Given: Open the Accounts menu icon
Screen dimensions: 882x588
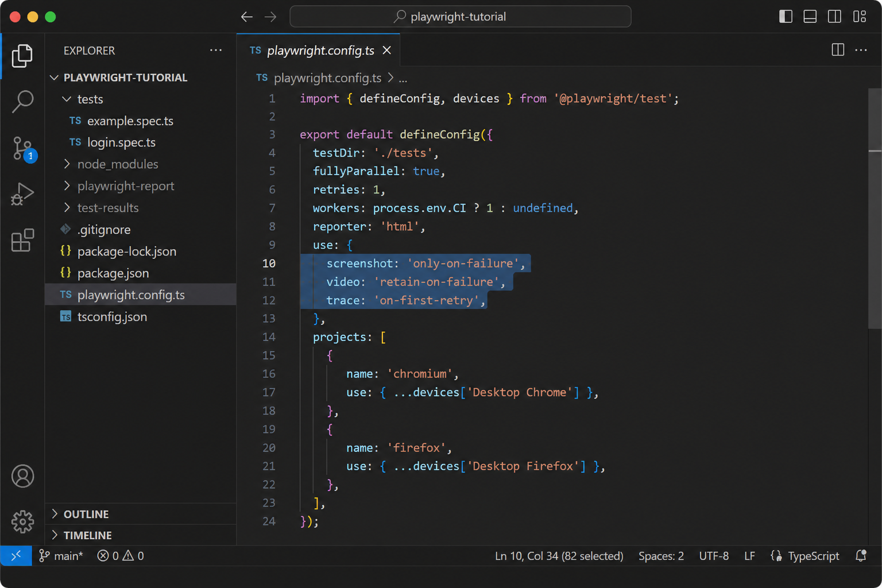Looking at the screenshot, I should (x=22, y=476).
